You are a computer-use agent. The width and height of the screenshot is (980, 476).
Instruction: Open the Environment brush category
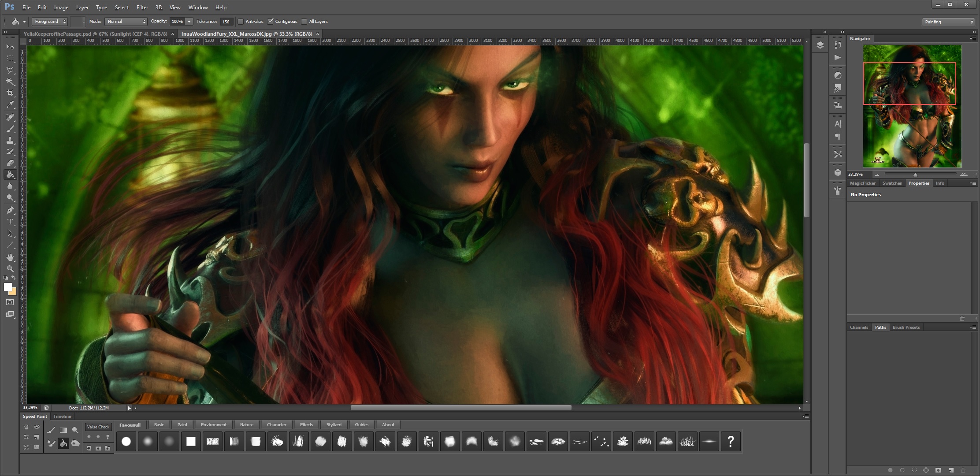214,425
